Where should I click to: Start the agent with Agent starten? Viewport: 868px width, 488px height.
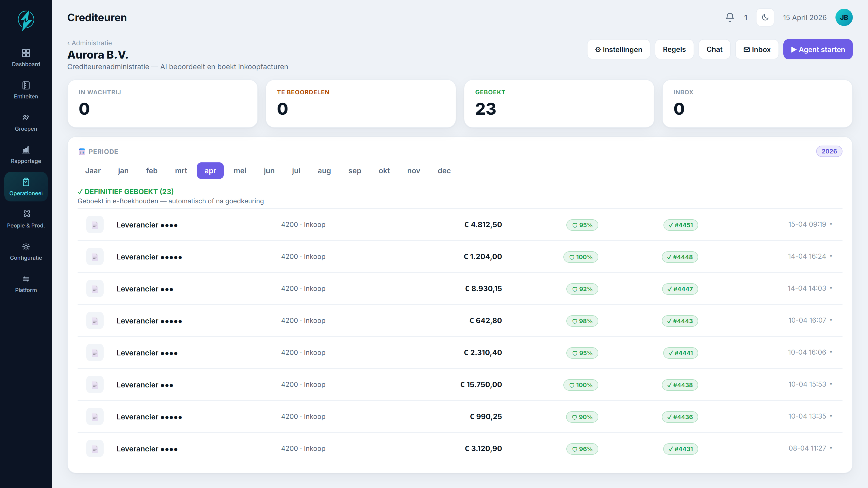(818, 50)
